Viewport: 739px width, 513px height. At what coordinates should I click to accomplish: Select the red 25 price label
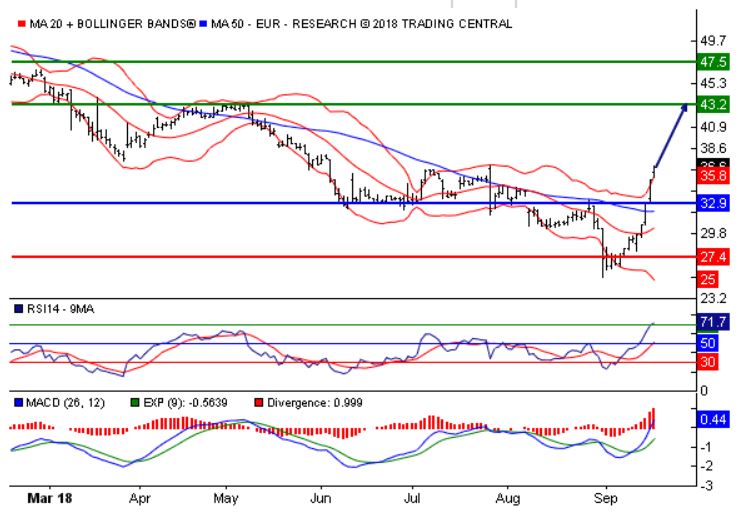[707, 279]
